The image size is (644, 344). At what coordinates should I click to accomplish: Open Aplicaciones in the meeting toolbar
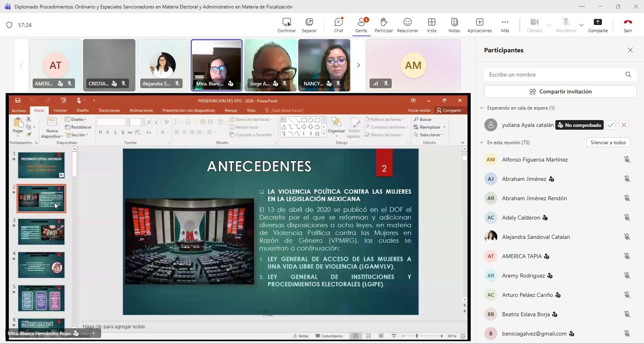pos(479,25)
